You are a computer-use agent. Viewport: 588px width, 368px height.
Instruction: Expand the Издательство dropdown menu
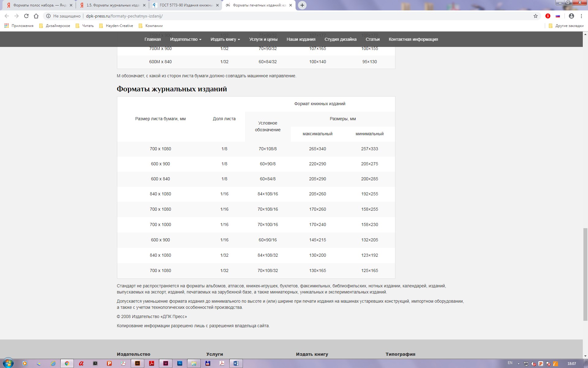(186, 39)
